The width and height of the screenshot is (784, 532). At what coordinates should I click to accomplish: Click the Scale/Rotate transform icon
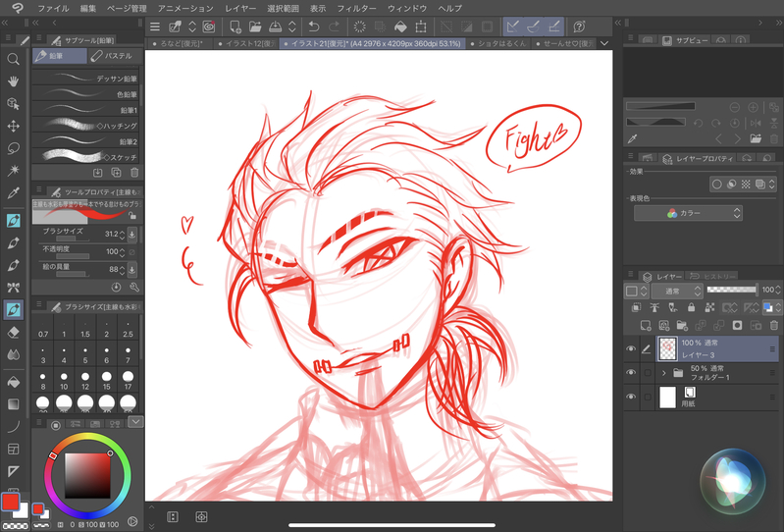coord(421,27)
